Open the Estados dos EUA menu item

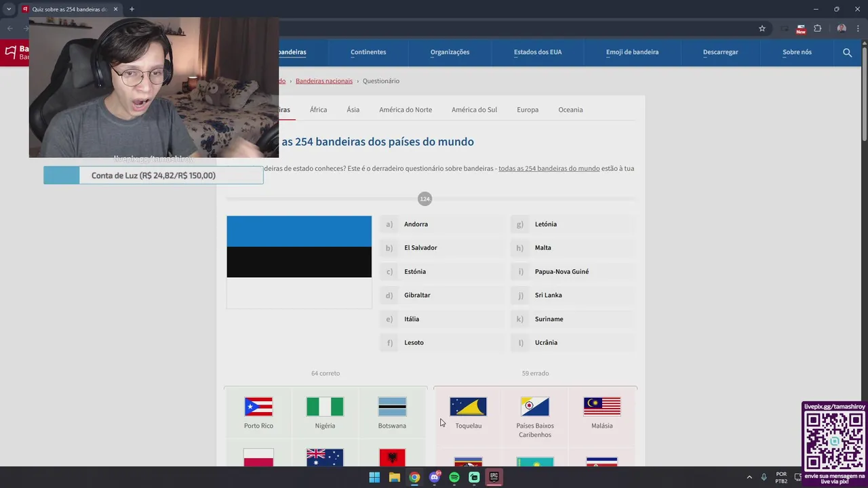538,52
